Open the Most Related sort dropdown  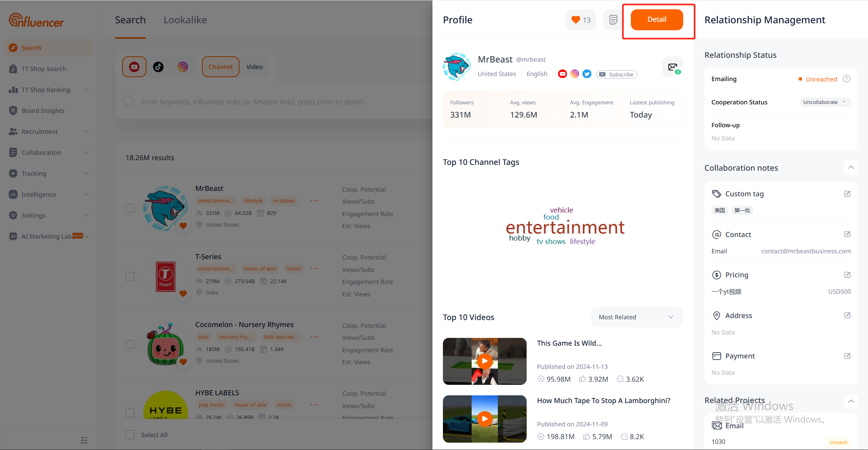tap(637, 317)
